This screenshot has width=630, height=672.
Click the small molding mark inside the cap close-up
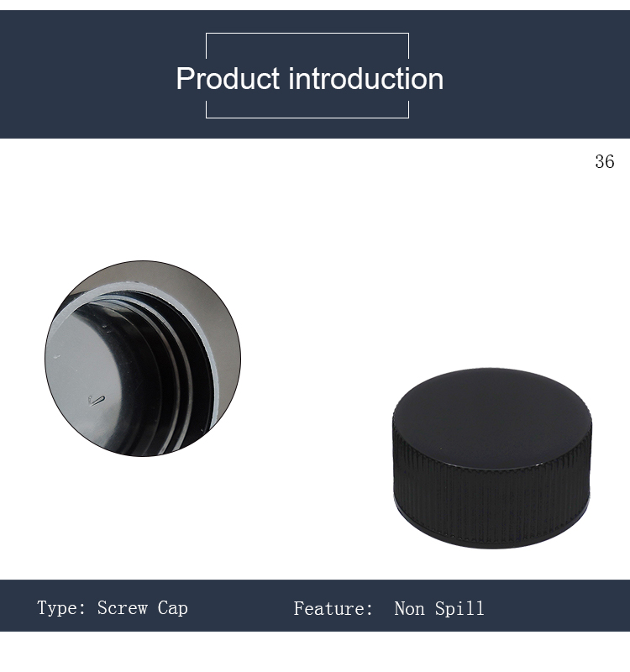(96, 401)
